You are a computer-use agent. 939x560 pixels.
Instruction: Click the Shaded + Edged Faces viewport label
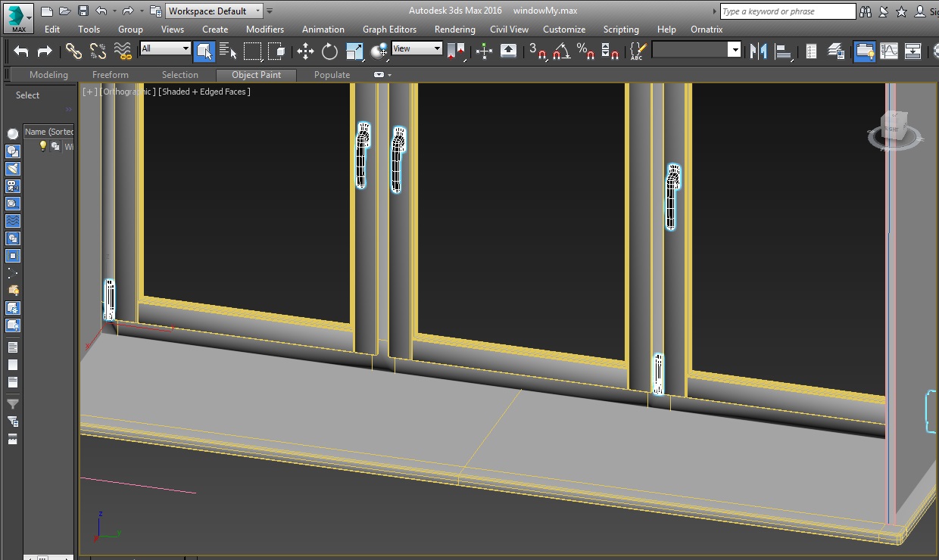click(x=205, y=92)
